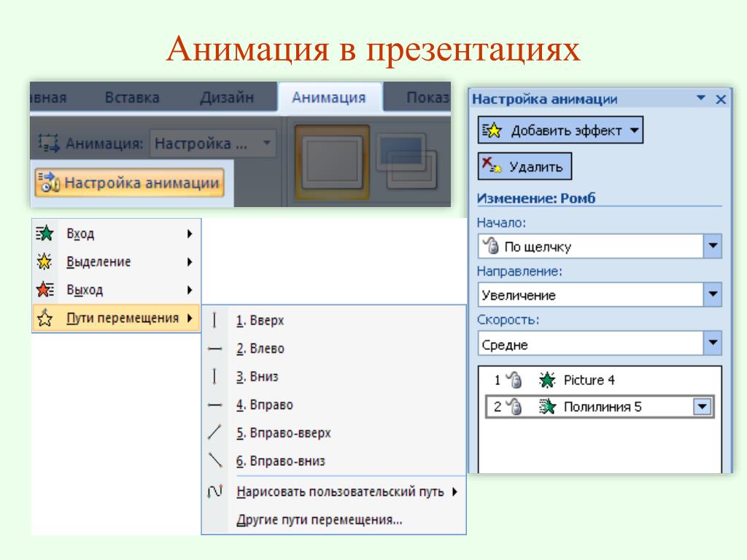The width and height of the screenshot is (747, 560).
Task: Click the Настройка анимации button in the ribbon
Action: click(129, 183)
